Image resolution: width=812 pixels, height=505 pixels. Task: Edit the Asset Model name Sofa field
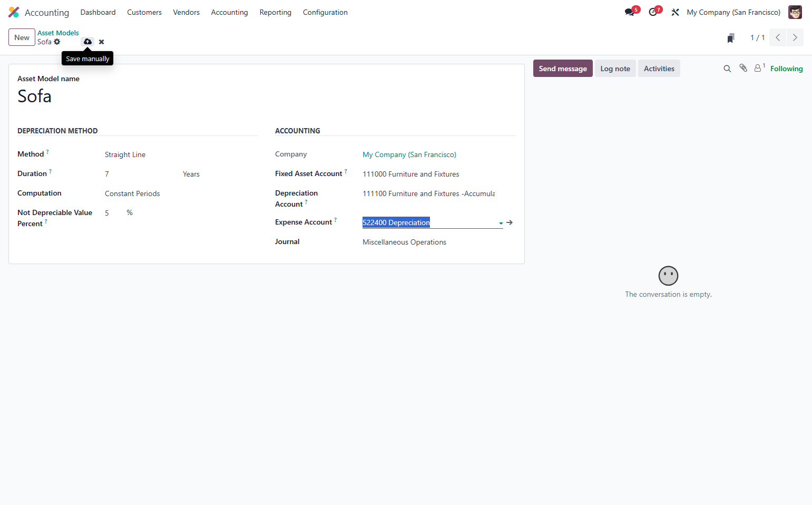pos(266,96)
